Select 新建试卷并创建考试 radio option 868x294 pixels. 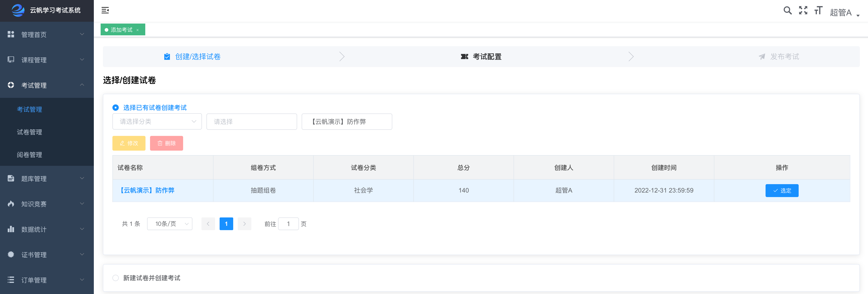(x=116, y=278)
